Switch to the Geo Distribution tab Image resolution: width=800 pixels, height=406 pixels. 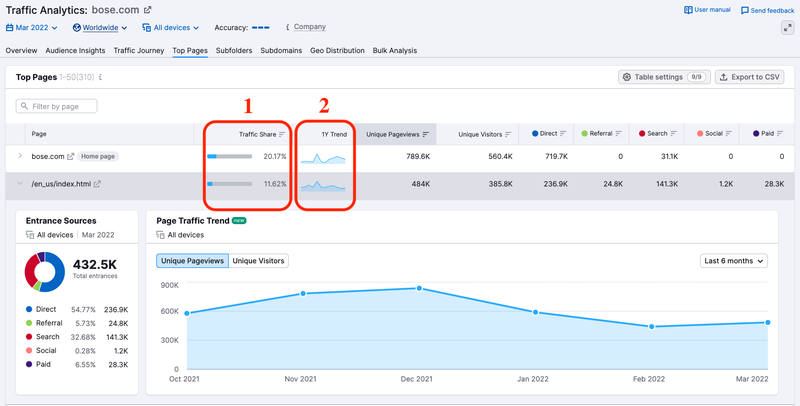[x=337, y=50]
